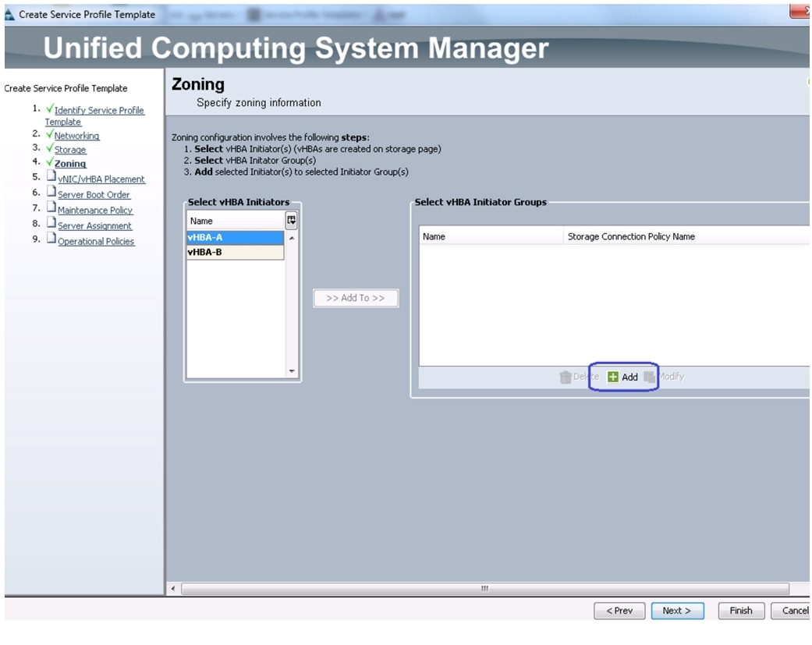
Task: Go to Identify Service Profile Template step
Action: tap(94, 116)
